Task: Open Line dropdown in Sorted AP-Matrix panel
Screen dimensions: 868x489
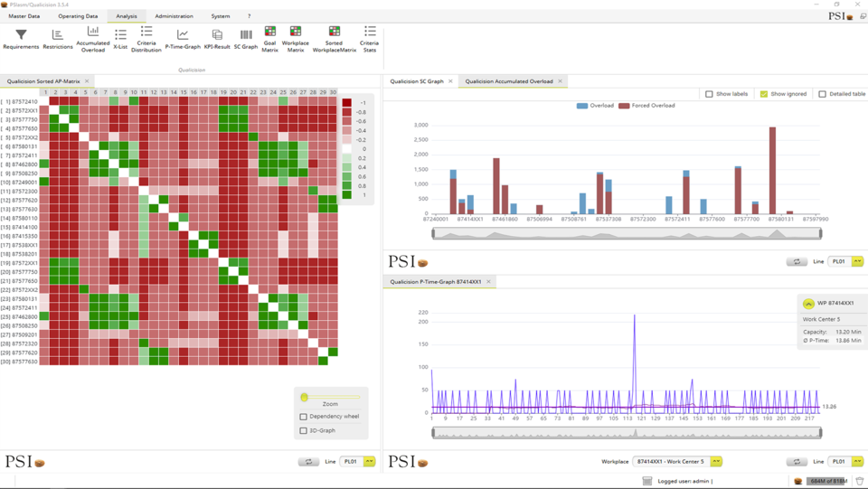Action: (x=370, y=461)
